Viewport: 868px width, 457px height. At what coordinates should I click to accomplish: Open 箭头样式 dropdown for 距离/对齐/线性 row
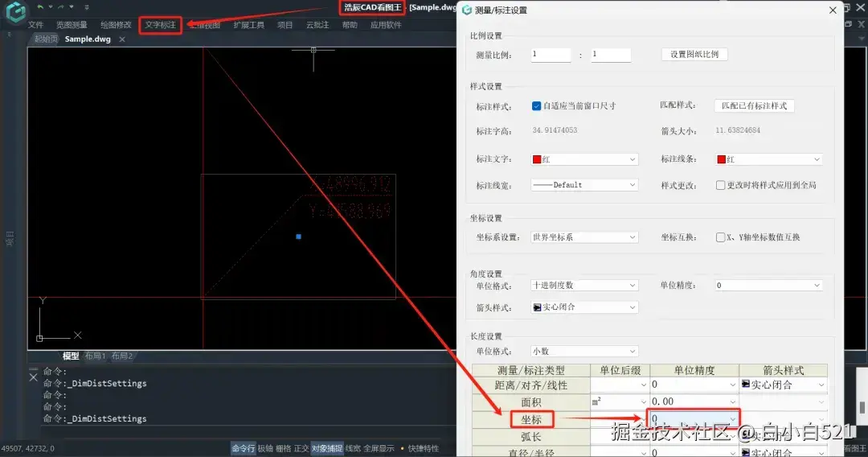pyautogui.click(x=784, y=385)
